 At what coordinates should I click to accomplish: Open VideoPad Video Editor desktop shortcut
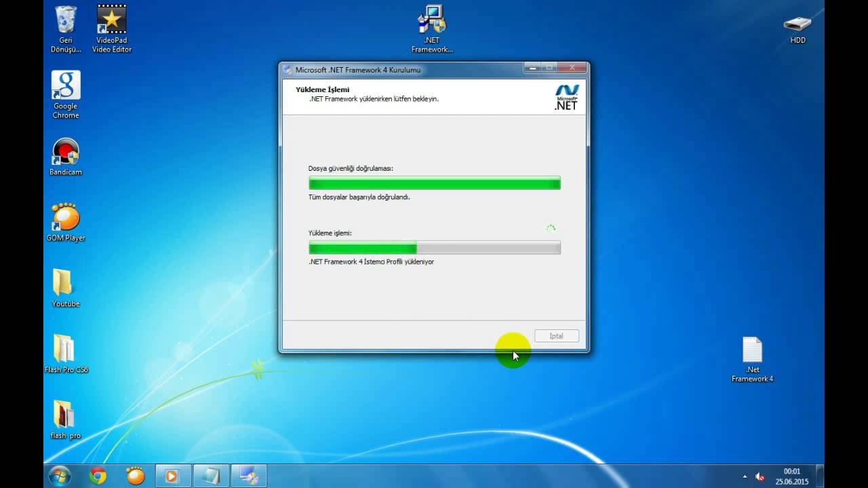[112, 29]
